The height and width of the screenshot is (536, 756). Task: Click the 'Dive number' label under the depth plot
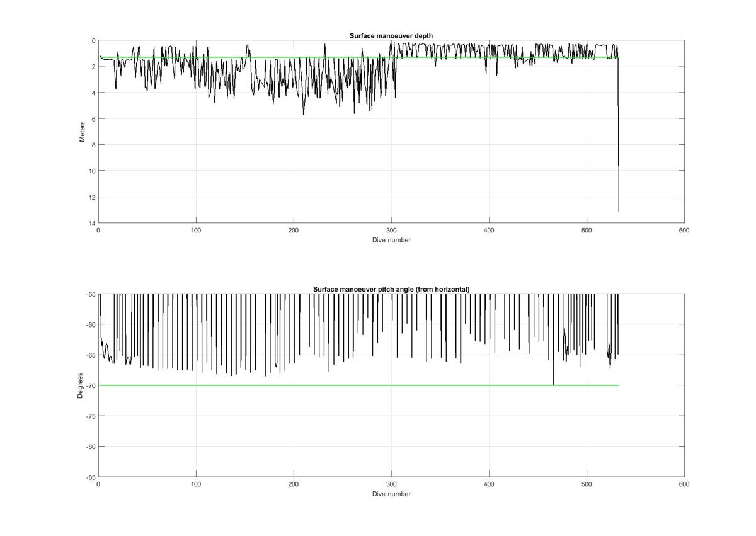coord(391,240)
